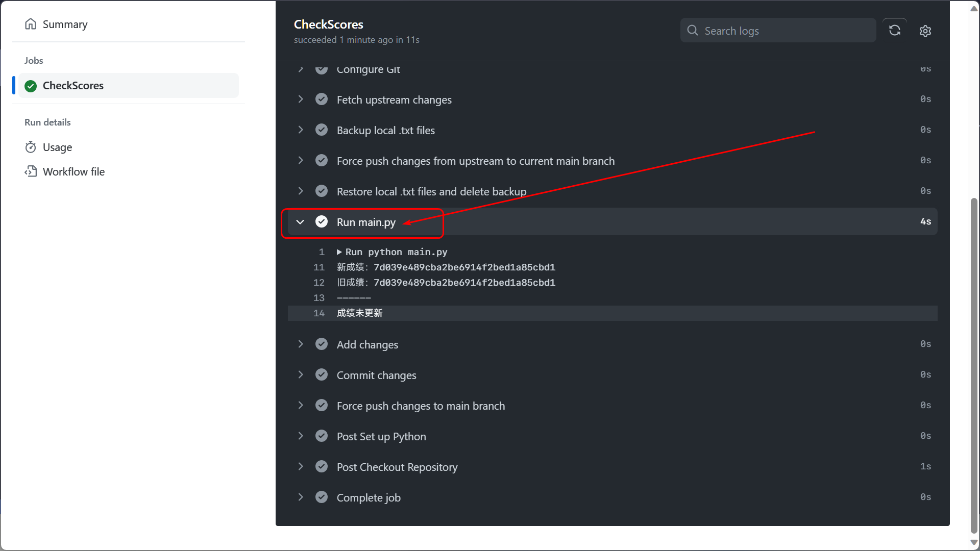
Task: Click the Workflow file icon
Action: point(31,171)
